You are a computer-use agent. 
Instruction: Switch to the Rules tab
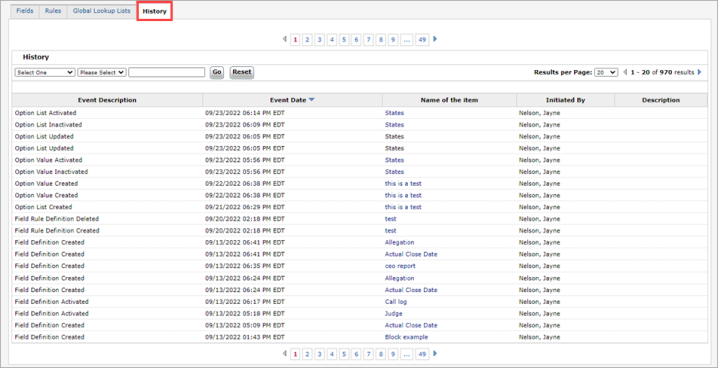point(53,11)
